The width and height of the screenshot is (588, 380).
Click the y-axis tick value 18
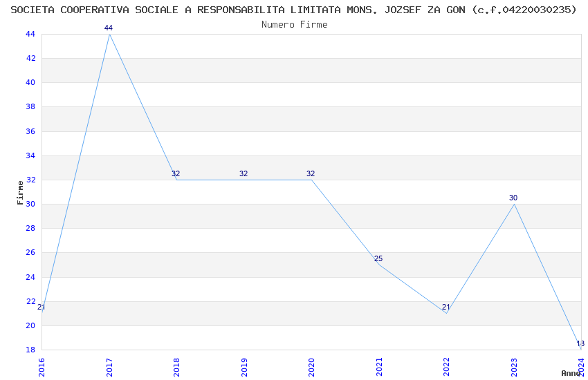30,350
